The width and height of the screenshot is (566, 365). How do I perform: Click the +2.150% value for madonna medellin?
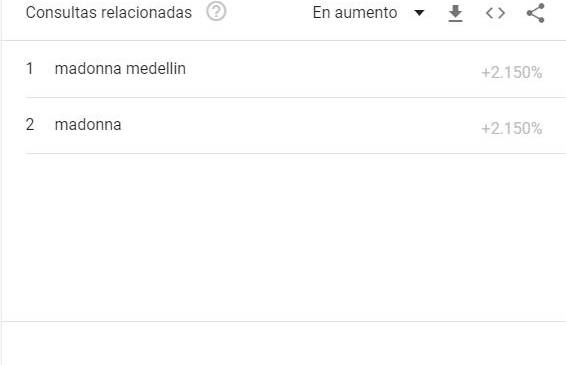(511, 73)
